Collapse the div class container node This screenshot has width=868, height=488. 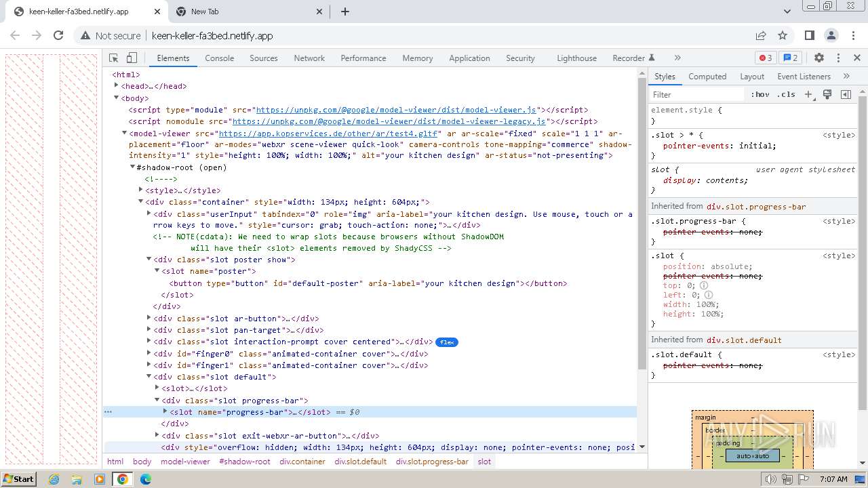click(141, 201)
